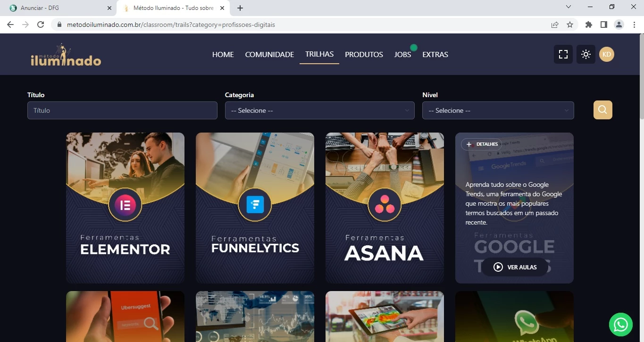The height and width of the screenshot is (342, 644).
Task: Reload the current page
Action: click(x=41, y=25)
